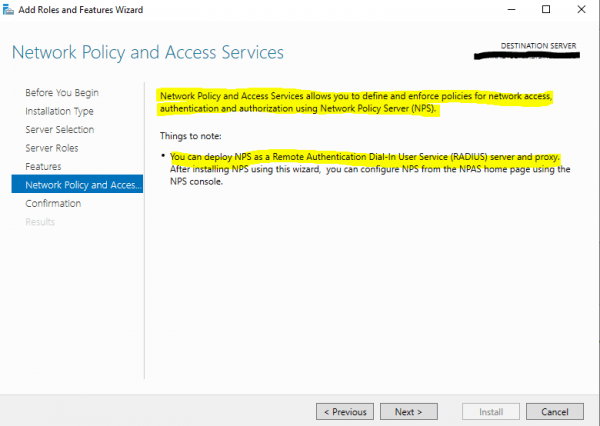Go to the Server Selection step

(x=60, y=130)
